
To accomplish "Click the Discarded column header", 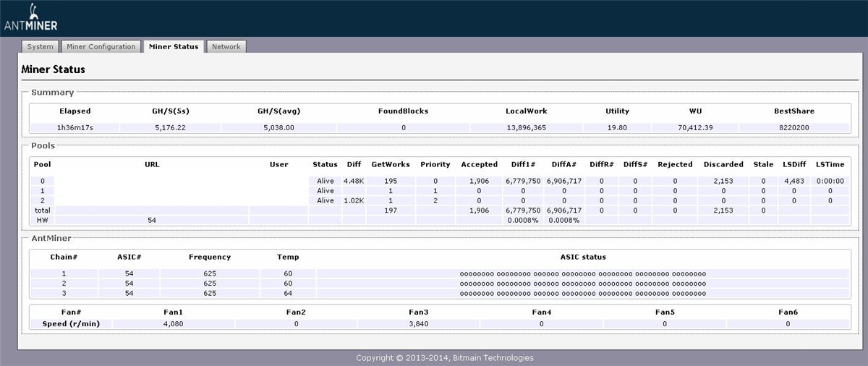I will [723, 164].
